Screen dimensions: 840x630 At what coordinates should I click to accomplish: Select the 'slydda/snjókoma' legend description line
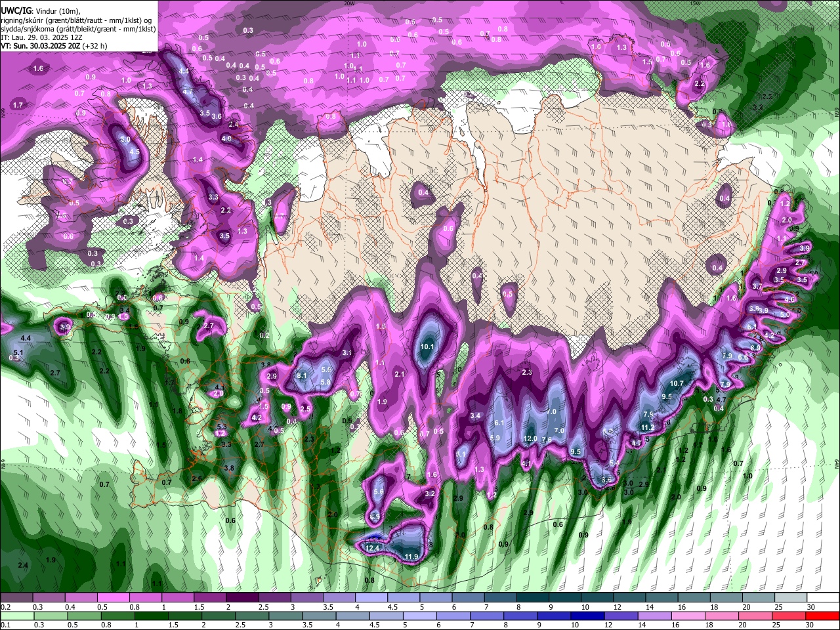pos(78,29)
